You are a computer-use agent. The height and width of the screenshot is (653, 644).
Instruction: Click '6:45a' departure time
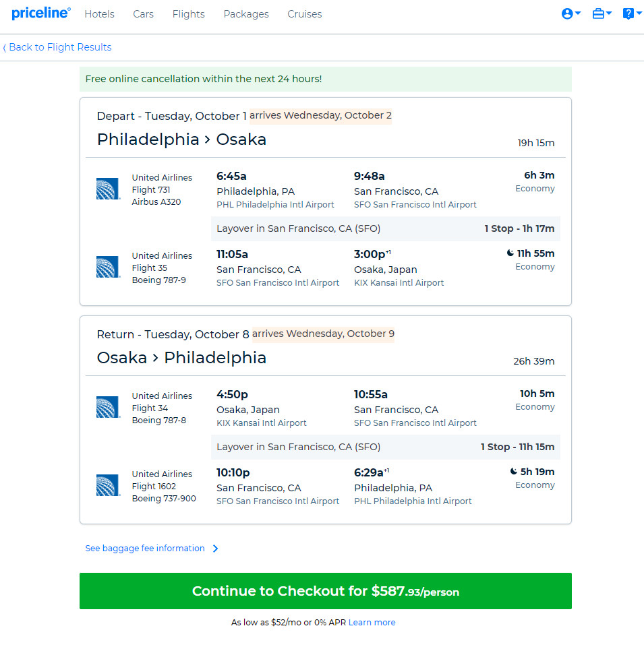(231, 176)
